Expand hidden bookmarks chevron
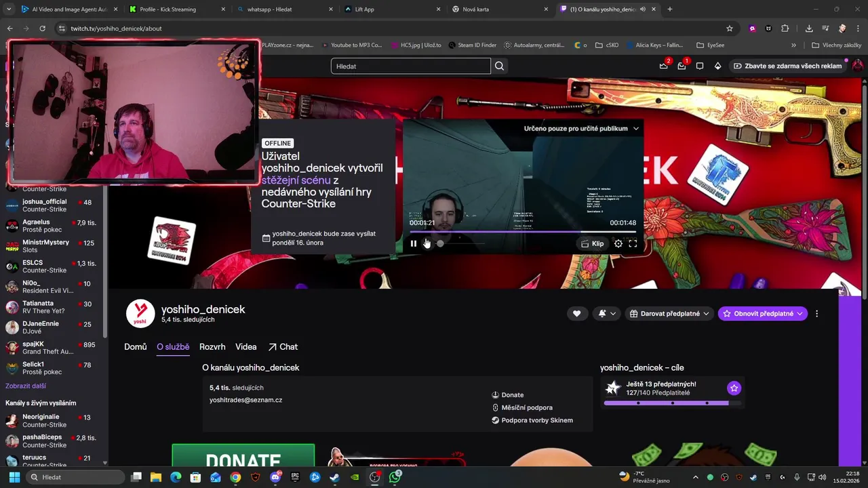 793,45
